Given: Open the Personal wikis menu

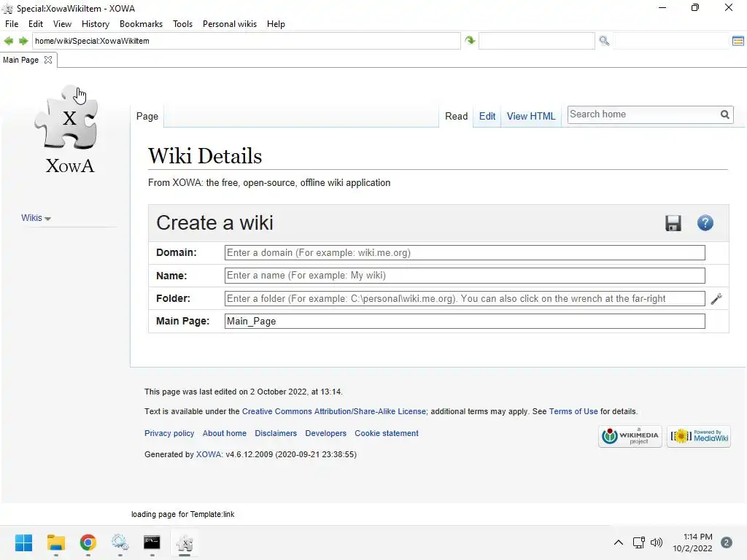Looking at the screenshot, I should pyautogui.click(x=230, y=24).
